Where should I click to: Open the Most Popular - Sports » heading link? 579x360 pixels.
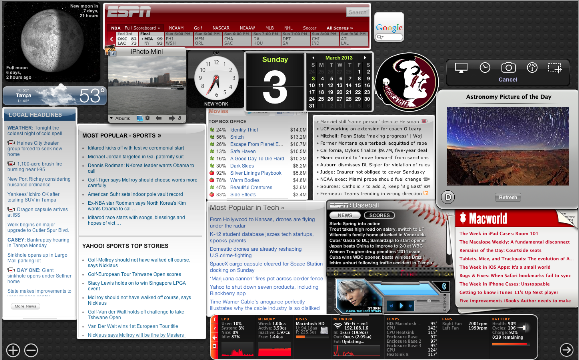[121, 136]
